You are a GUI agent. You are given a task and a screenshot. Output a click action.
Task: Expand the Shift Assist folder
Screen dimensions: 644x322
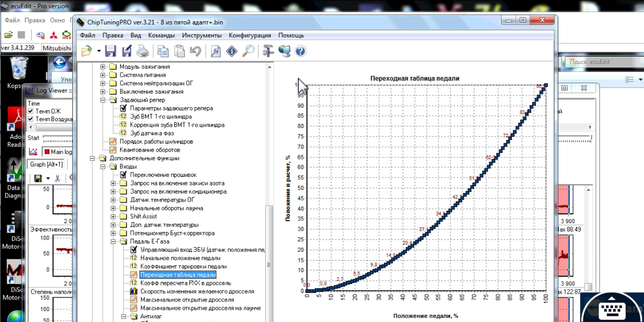(x=113, y=216)
